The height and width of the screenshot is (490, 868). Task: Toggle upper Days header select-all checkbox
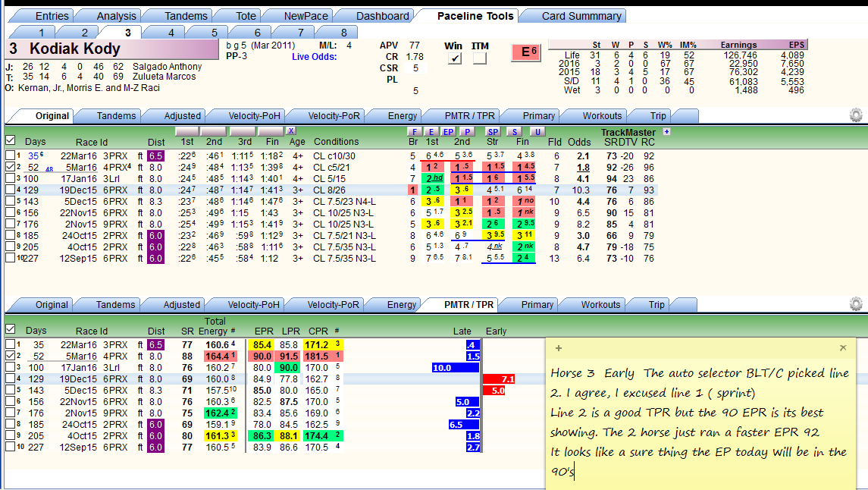pos(10,140)
